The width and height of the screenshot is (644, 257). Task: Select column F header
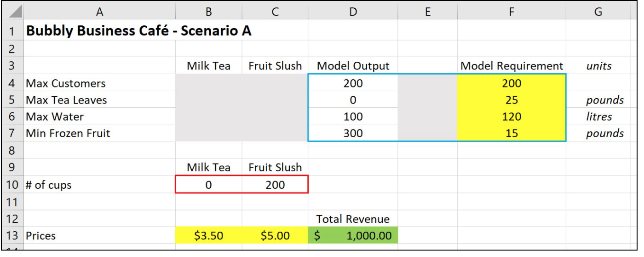(x=512, y=12)
